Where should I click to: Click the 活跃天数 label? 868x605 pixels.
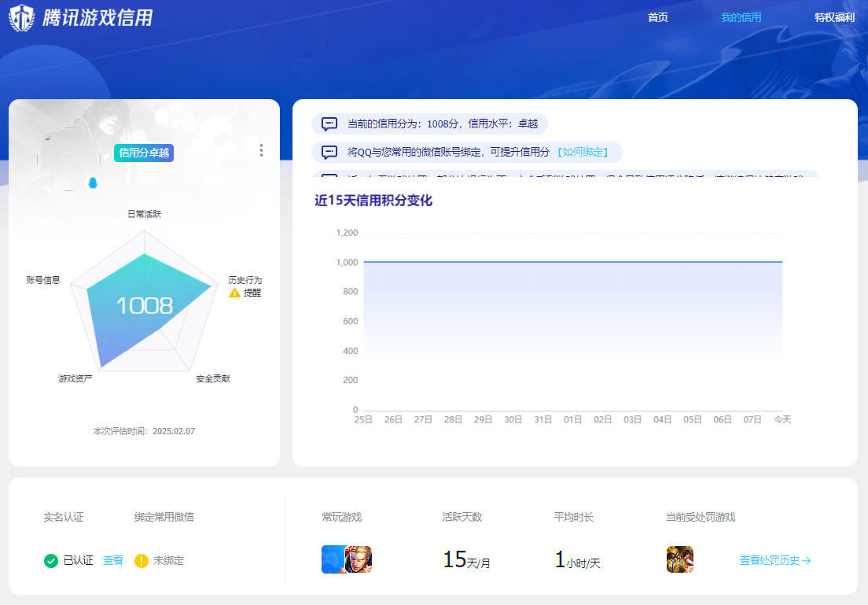tap(462, 517)
